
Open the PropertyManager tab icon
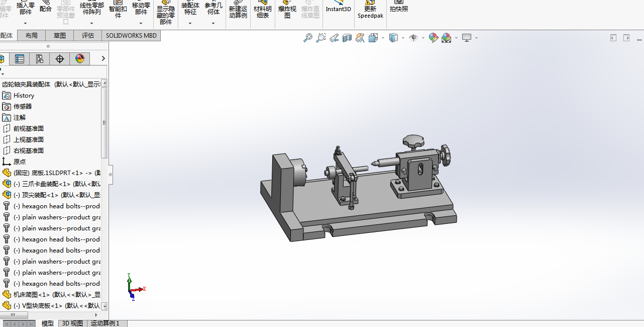[x=20, y=59]
